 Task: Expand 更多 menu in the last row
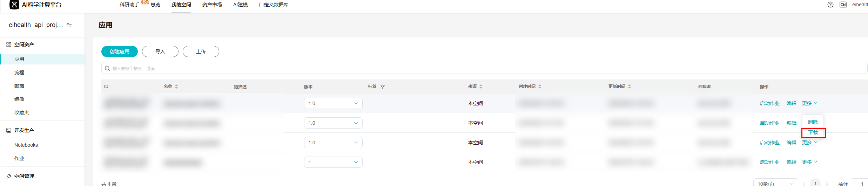(x=809, y=162)
